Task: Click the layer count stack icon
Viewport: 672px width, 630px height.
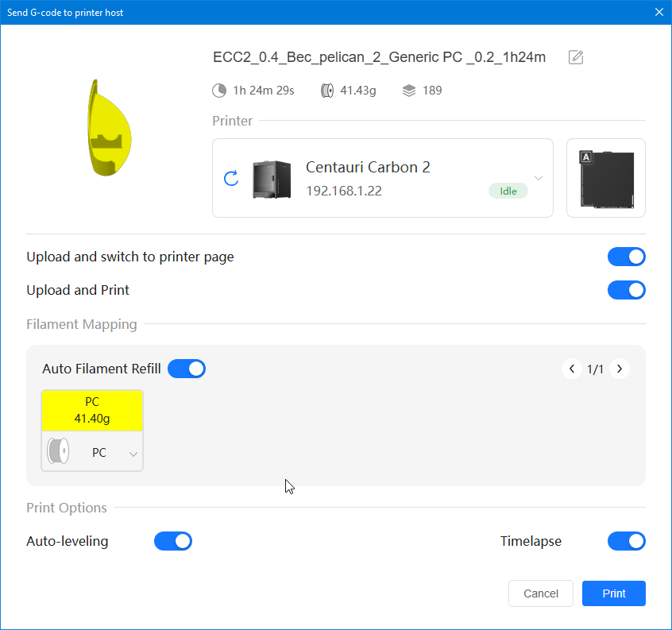Action: point(409,91)
